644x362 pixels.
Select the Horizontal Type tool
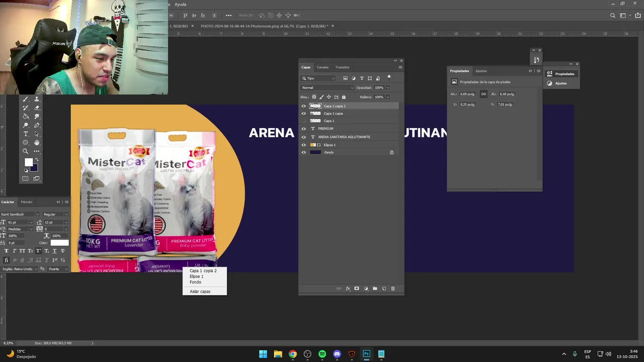click(x=26, y=134)
